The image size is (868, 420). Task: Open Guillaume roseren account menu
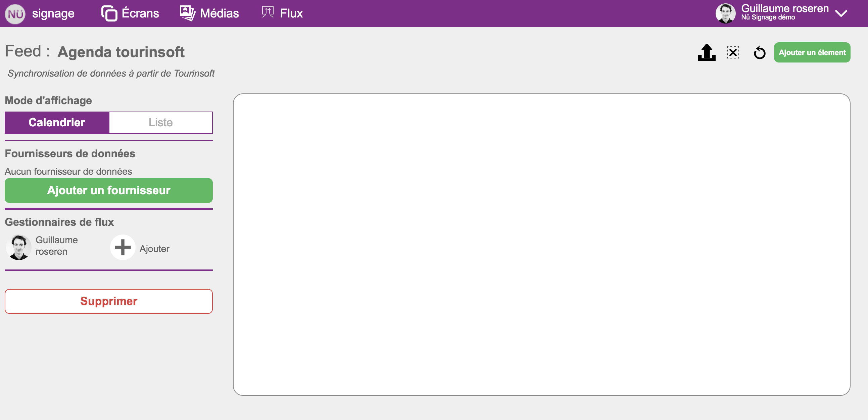click(784, 9)
